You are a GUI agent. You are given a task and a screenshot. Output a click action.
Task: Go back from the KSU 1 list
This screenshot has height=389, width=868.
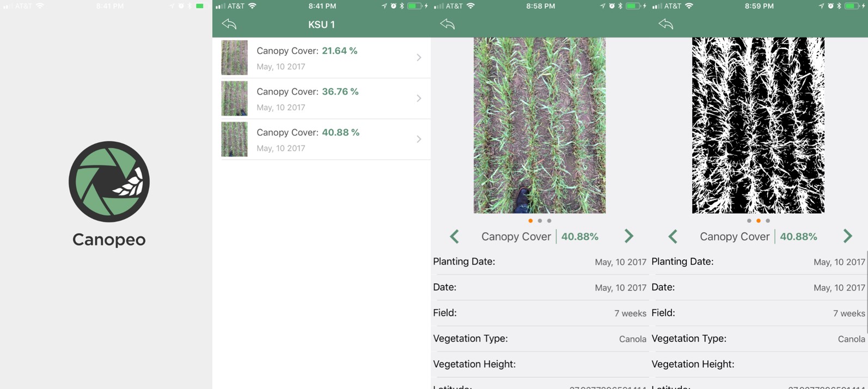point(229,24)
